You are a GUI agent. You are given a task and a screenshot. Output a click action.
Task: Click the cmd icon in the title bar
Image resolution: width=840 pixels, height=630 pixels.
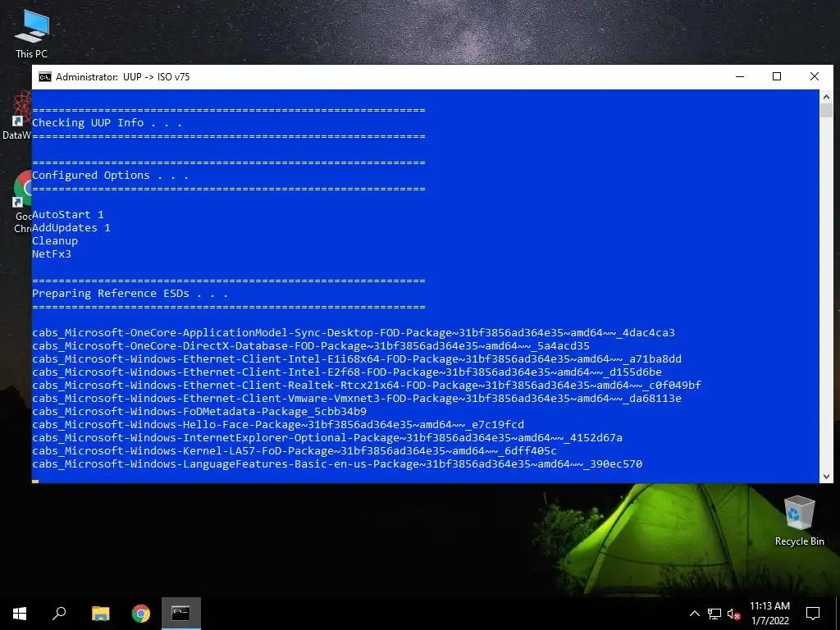(45, 77)
